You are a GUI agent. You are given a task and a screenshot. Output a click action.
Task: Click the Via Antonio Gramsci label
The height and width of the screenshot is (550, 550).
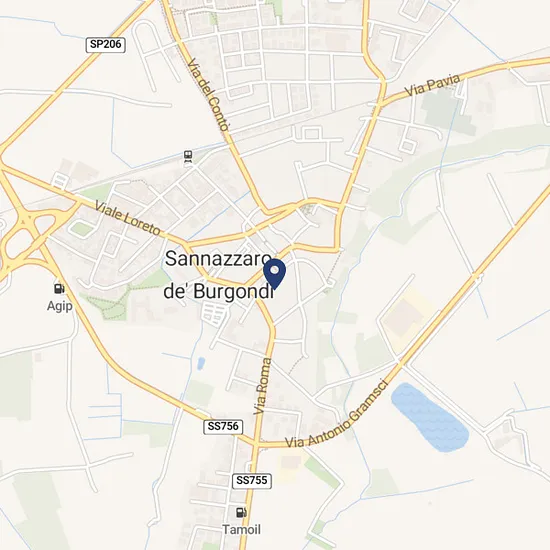[337, 415]
